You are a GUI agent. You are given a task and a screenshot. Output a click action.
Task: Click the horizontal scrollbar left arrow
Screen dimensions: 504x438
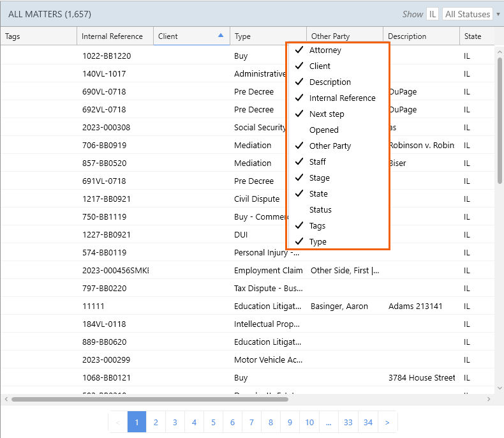click(6, 400)
